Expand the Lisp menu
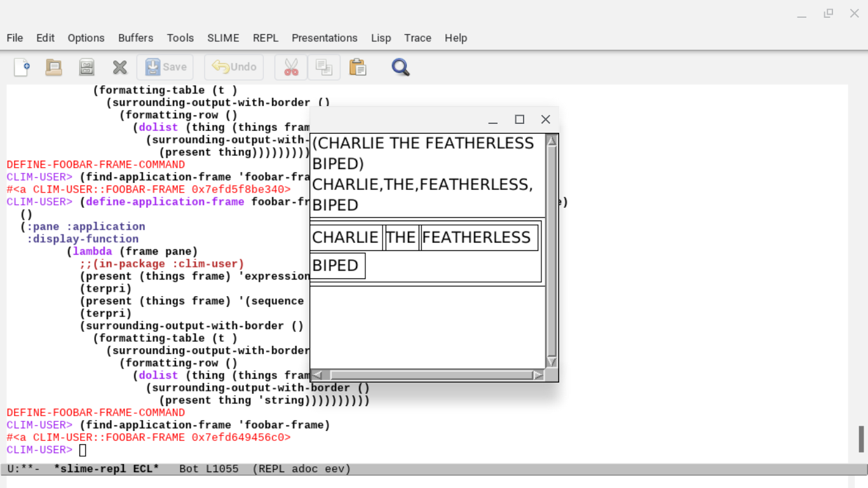This screenshot has height=488, width=868. click(x=381, y=38)
